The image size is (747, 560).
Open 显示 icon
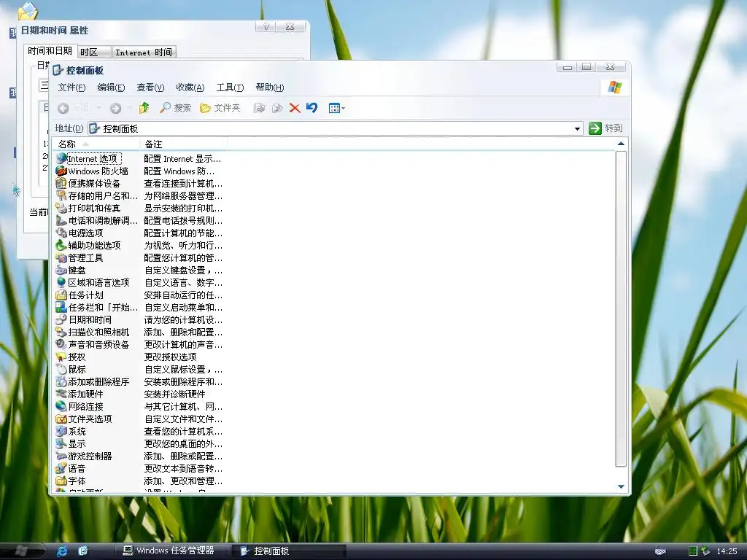coord(61,443)
